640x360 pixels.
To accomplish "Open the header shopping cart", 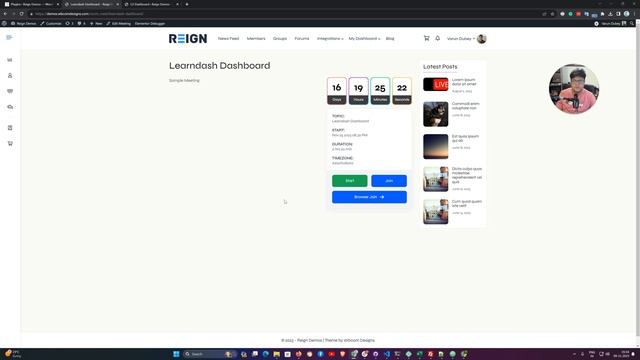I will click(x=427, y=38).
